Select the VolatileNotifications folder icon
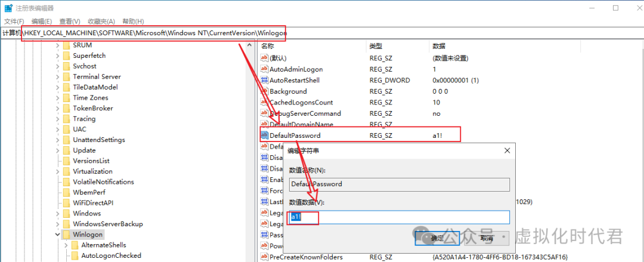The image size is (644, 262). (x=67, y=182)
